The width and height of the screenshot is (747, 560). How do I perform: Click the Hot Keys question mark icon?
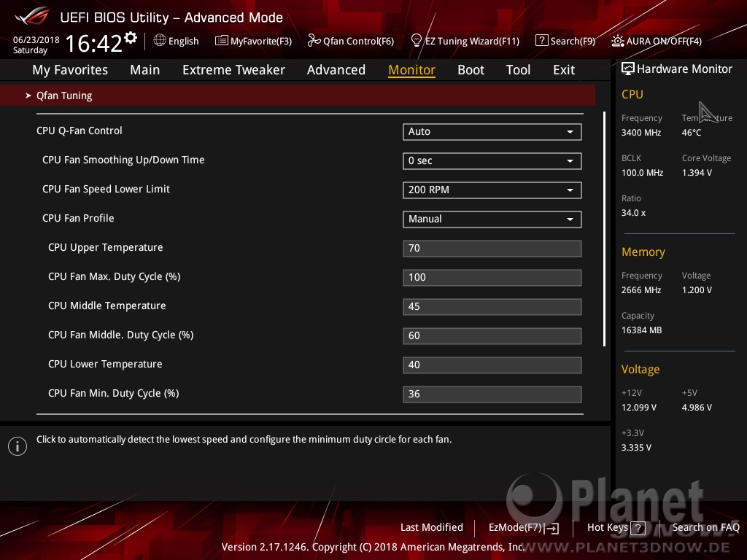pyautogui.click(x=638, y=528)
